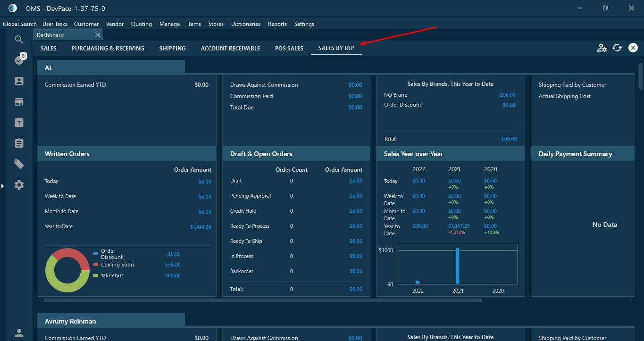Open the Reports menu
This screenshot has height=341, width=644.
point(277,24)
